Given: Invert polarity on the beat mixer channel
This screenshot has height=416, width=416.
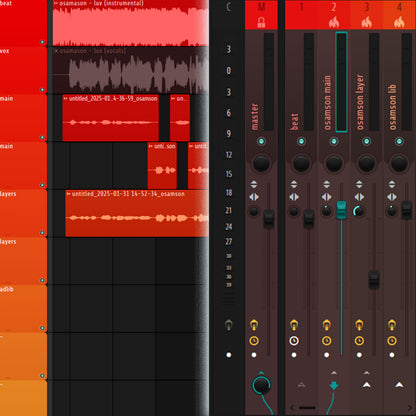Looking at the screenshot, I should 294,185.
